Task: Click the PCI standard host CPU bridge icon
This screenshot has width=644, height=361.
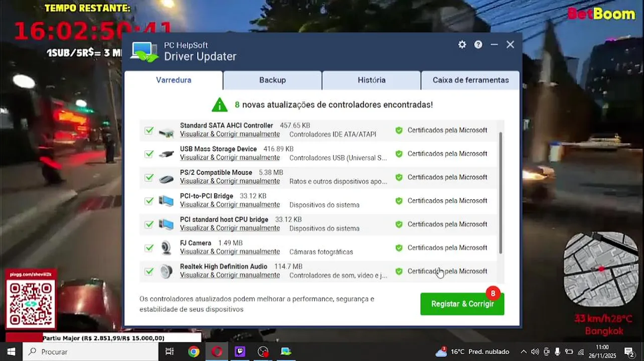Action: coord(166,225)
